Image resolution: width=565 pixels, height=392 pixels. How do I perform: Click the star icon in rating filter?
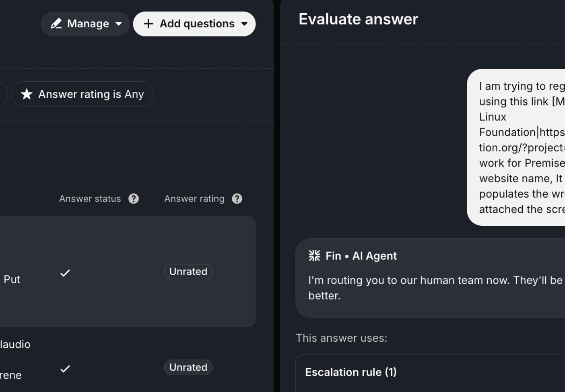[x=27, y=94]
